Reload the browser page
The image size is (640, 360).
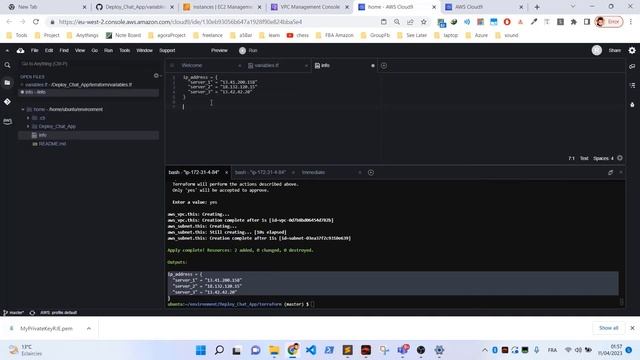coord(36,22)
